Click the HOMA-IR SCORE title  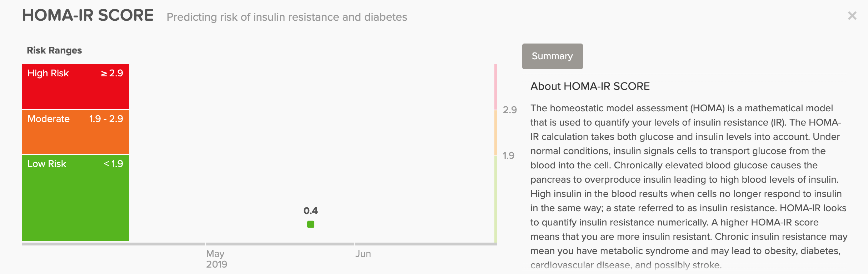pos(88,16)
